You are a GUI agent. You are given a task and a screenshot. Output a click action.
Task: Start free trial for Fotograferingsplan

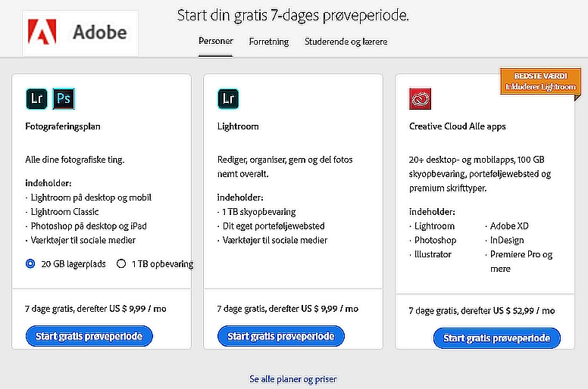pyautogui.click(x=89, y=336)
